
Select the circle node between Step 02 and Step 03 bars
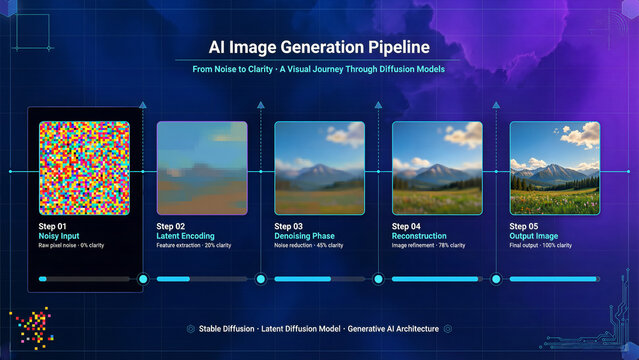click(261, 279)
